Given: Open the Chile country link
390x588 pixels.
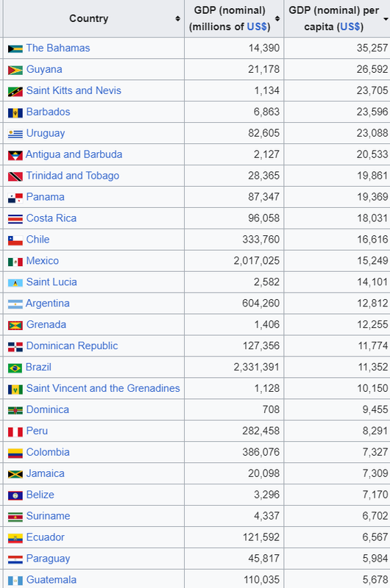Looking at the screenshot, I should pos(38,240).
